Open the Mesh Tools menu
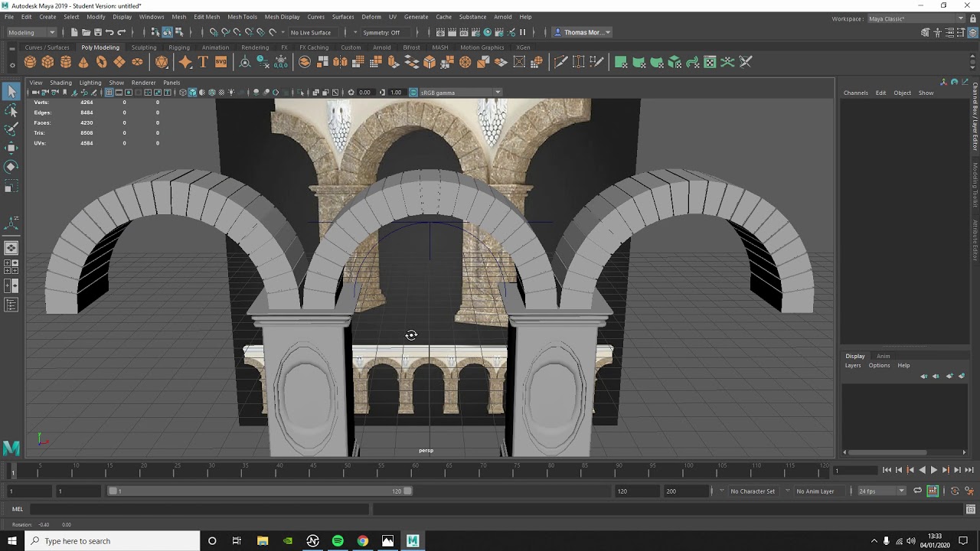 point(242,17)
